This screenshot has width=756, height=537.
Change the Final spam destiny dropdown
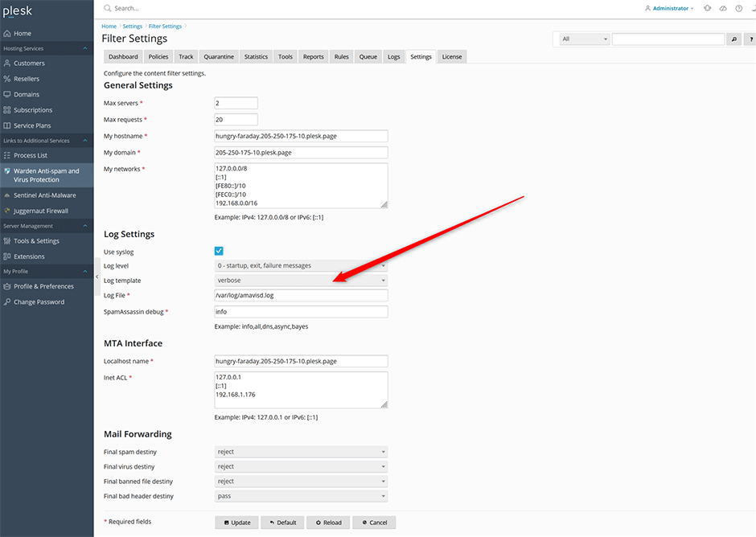(301, 451)
